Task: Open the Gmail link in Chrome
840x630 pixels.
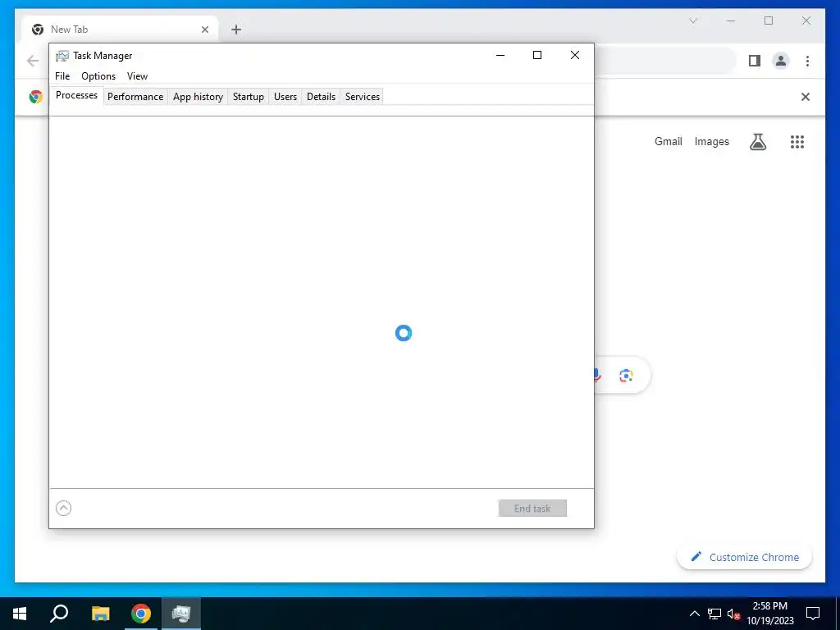Action: click(668, 141)
